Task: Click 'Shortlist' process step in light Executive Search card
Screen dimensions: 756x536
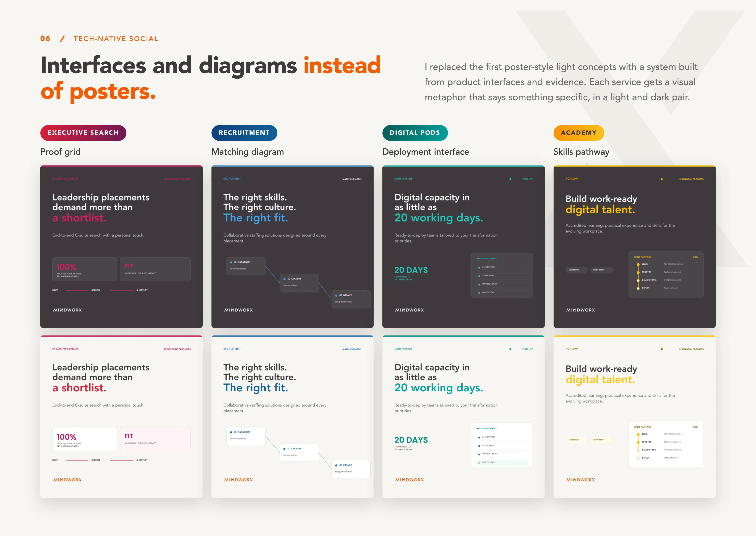Action: tap(142, 460)
